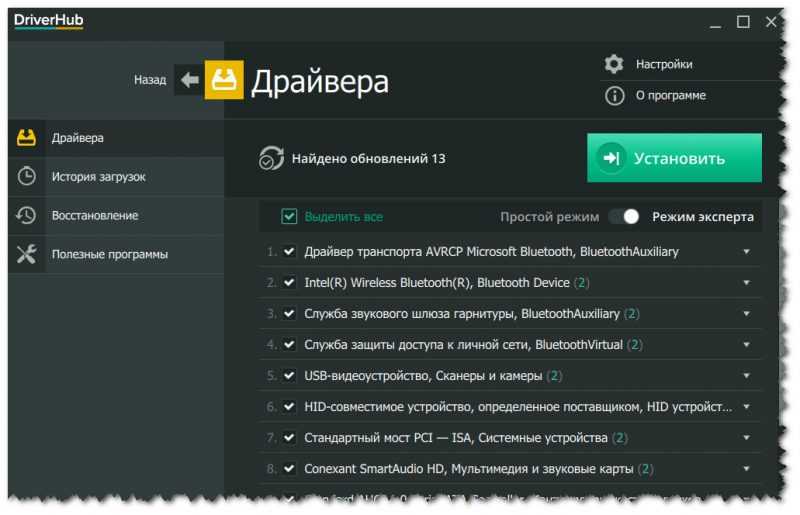Uncheck HID-совместимое устройство item
The height and width of the screenshot is (515, 800).
coord(289,407)
